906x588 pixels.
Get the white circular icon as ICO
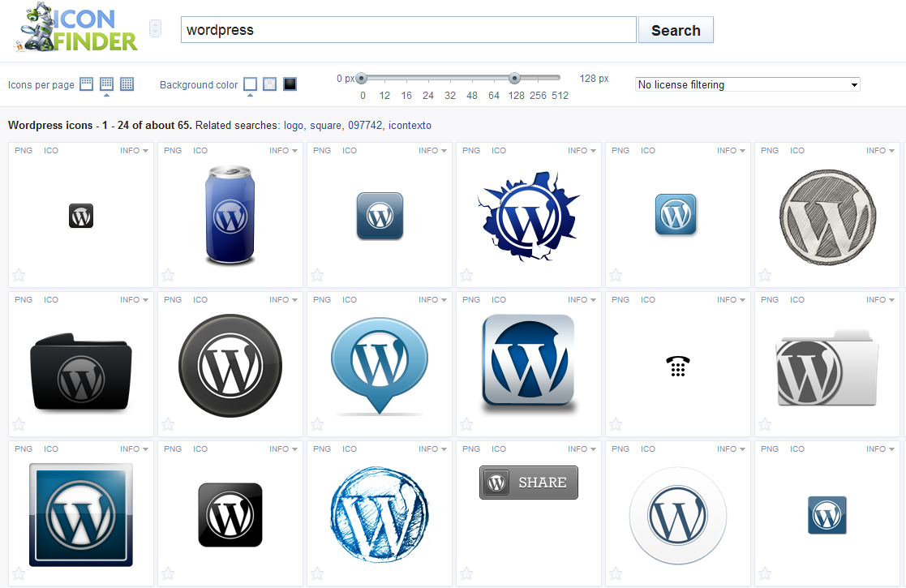[648, 449]
